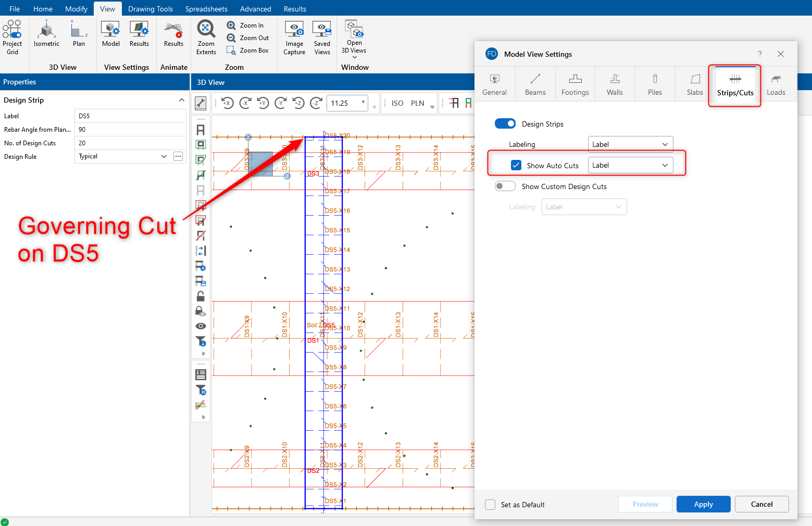Viewport: 812px width, 526px height.
Task: Toggle off the Design Strips switch
Action: (x=505, y=123)
